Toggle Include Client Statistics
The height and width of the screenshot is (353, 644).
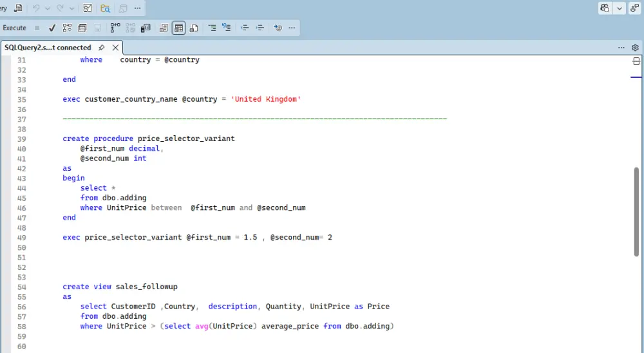(x=146, y=28)
